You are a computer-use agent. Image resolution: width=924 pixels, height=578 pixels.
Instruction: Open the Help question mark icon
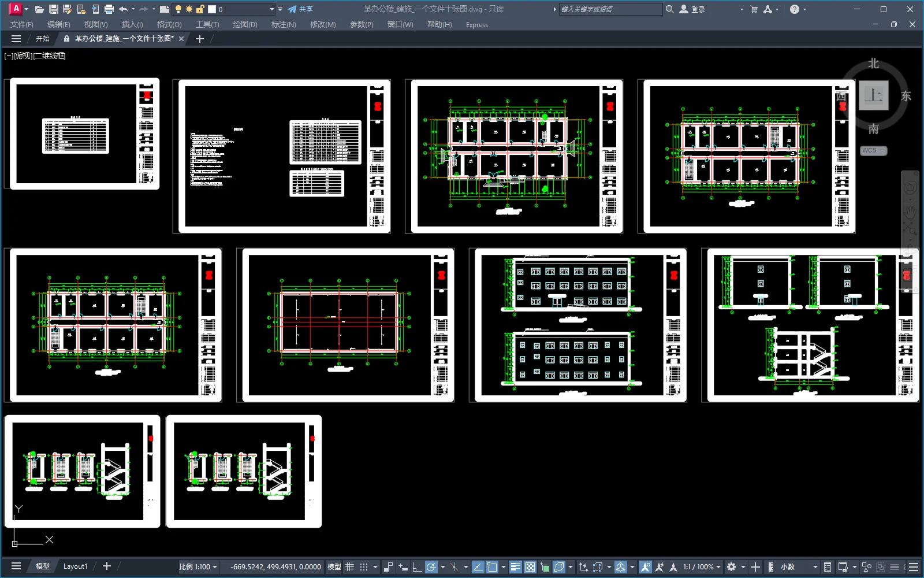coord(795,9)
